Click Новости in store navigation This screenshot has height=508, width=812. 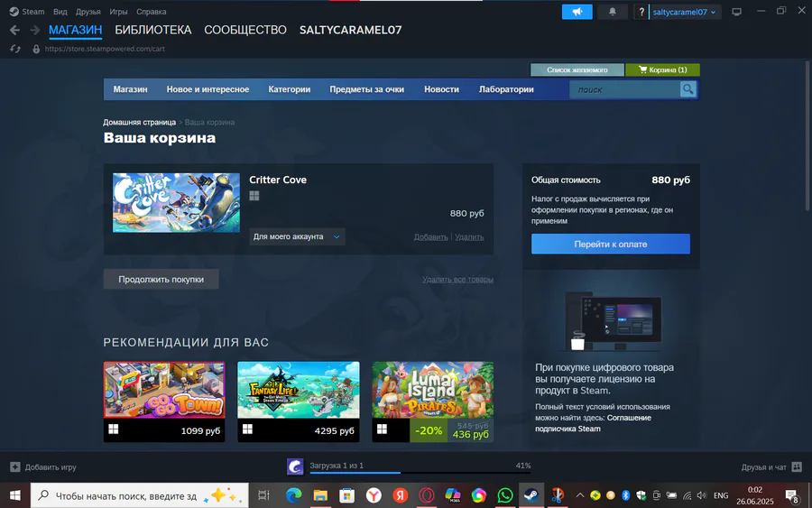(x=441, y=89)
